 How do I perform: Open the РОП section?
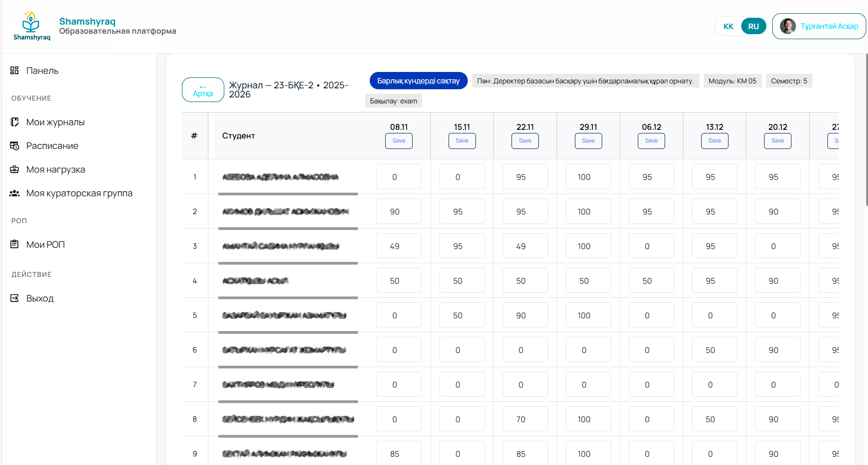(19, 220)
